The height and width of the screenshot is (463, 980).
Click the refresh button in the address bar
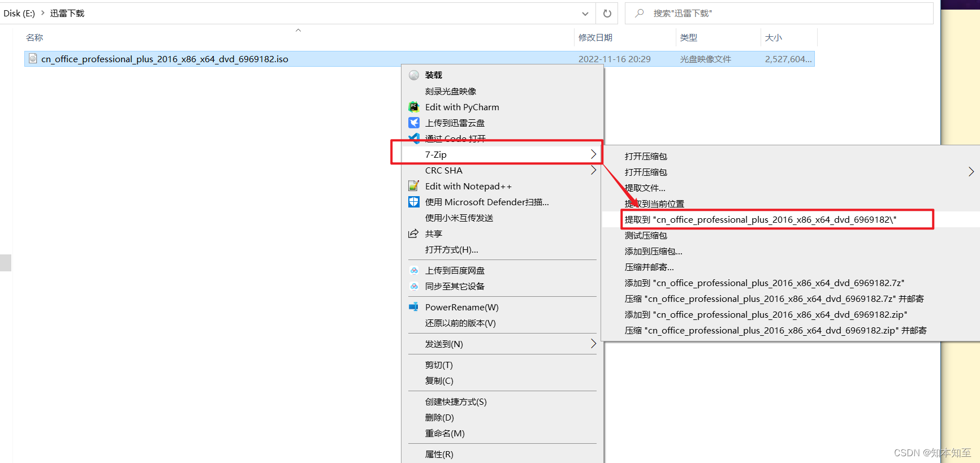click(x=607, y=13)
